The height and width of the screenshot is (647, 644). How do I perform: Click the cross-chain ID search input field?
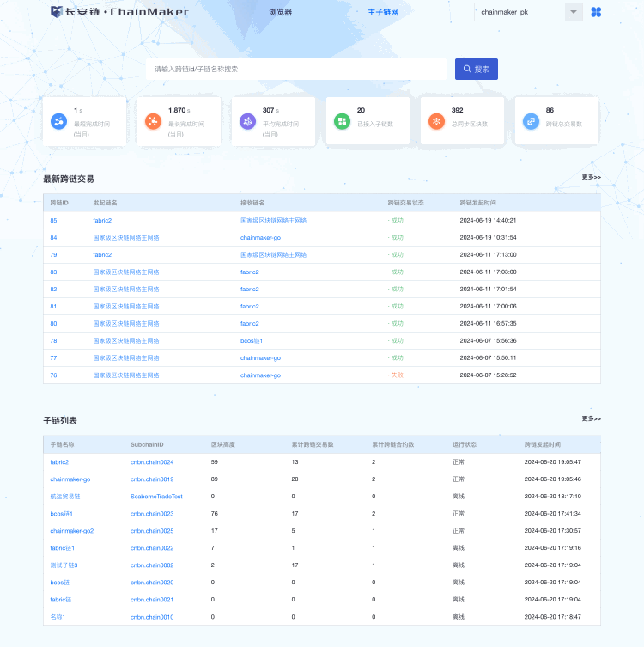click(x=296, y=69)
